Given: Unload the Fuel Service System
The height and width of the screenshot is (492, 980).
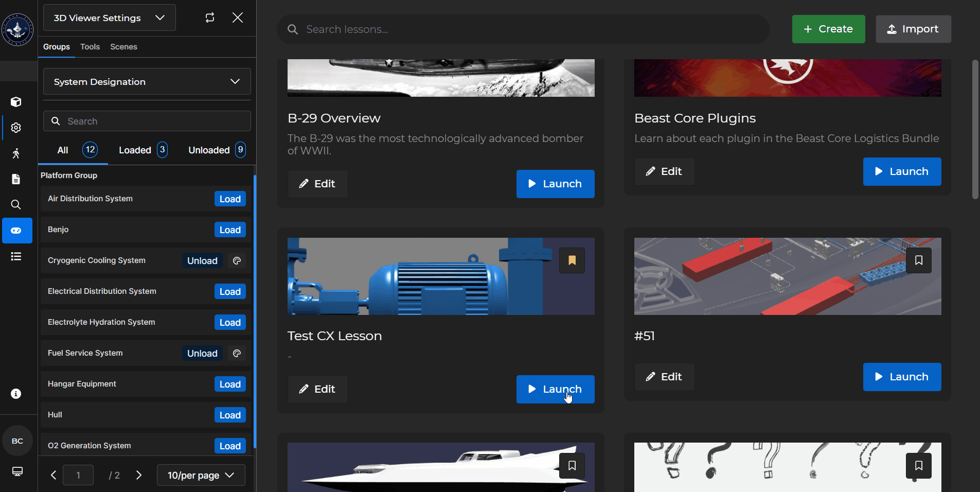Looking at the screenshot, I should pyautogui.click(x=202, y=354).
